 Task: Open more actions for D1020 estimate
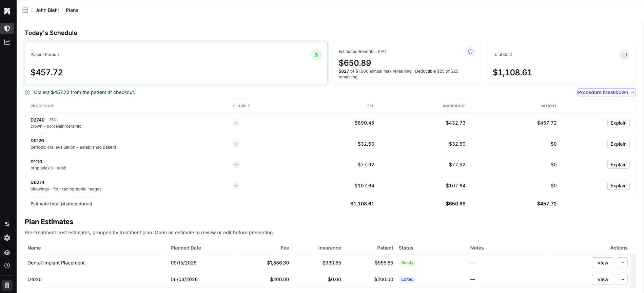click(622, 279)
